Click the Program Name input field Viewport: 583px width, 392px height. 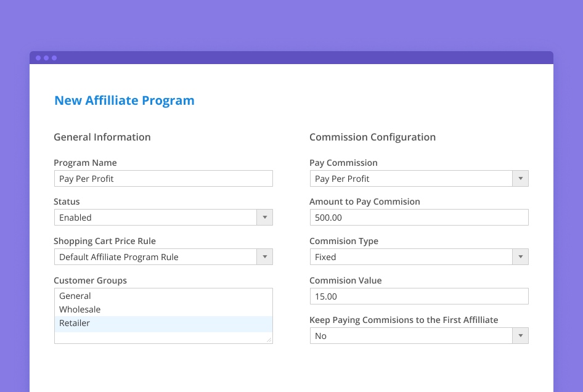coord(163,179)
